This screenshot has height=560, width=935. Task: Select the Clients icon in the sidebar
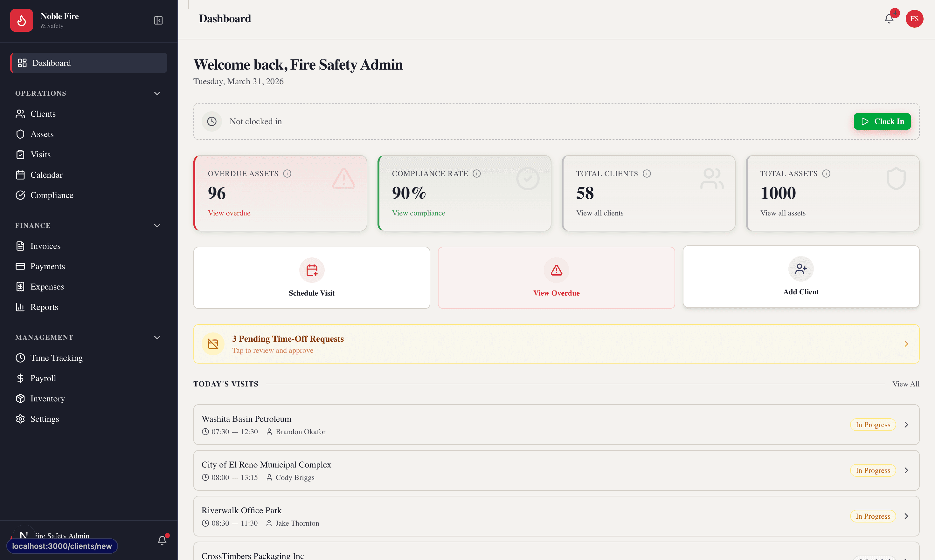point(21,113)
